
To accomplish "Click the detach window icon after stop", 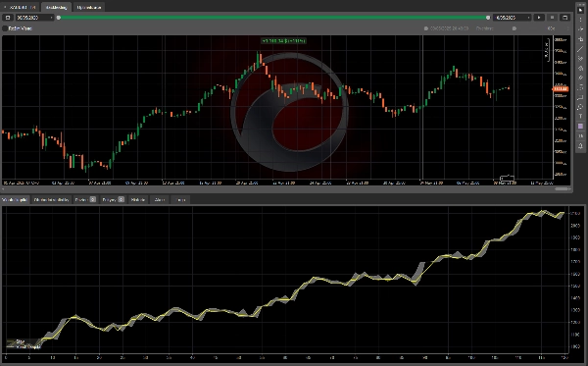I will click(564, 18).
